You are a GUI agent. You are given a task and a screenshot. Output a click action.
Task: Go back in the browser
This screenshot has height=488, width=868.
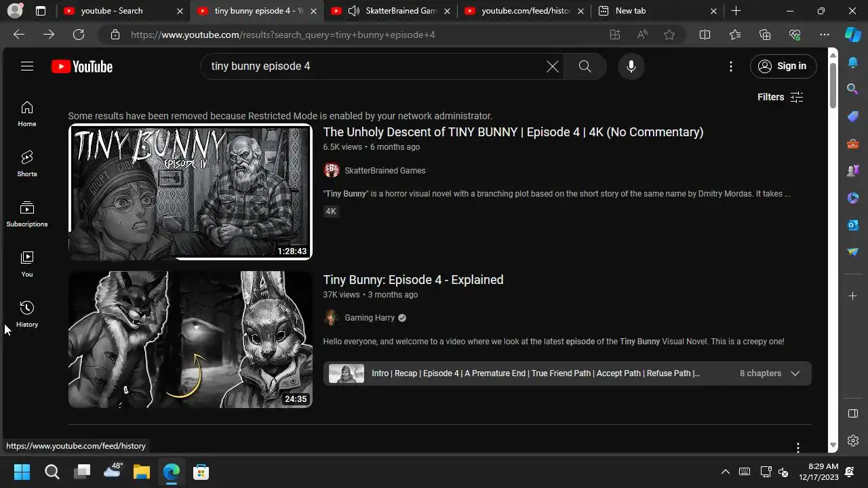(19, 35)
